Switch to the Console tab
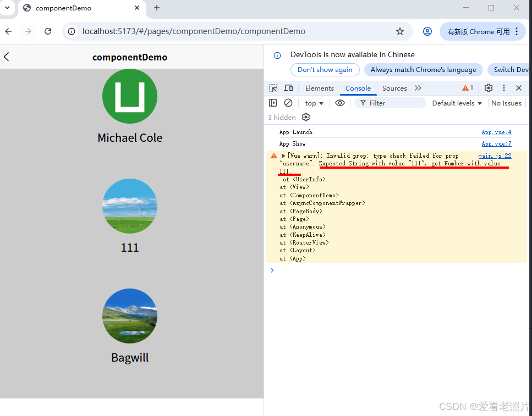The width and height of the screenshot is (532, 416). (x=358, y=88)
